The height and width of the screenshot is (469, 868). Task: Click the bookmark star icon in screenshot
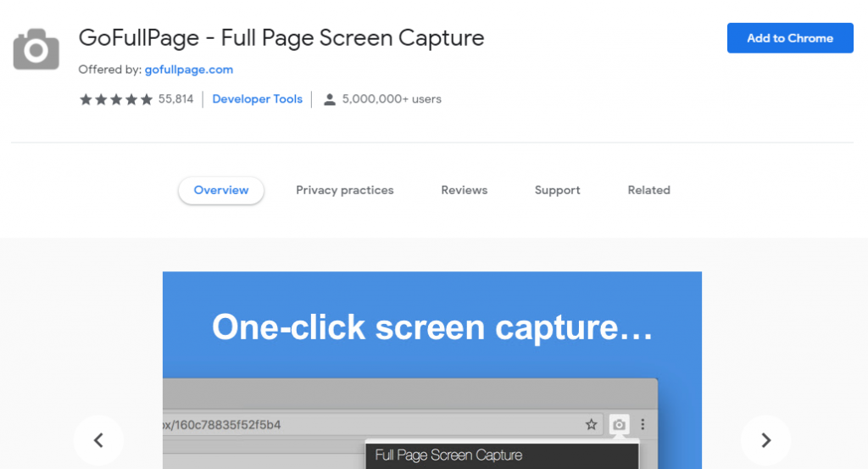click(x=591, y=425)
